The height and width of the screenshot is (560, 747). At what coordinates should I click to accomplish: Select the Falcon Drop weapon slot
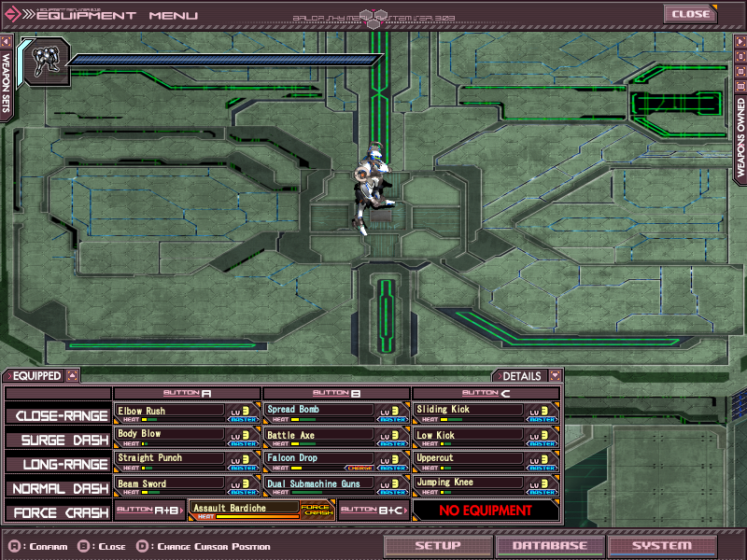tap(336, 461)
